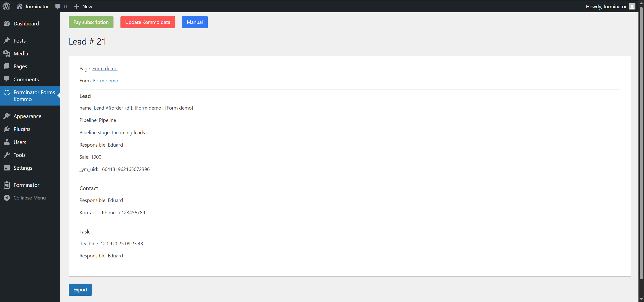Viewport: 644px width, 302px height.
Task: Open the comments bubble in the top admin bar
Action: [x=58, y=6]
